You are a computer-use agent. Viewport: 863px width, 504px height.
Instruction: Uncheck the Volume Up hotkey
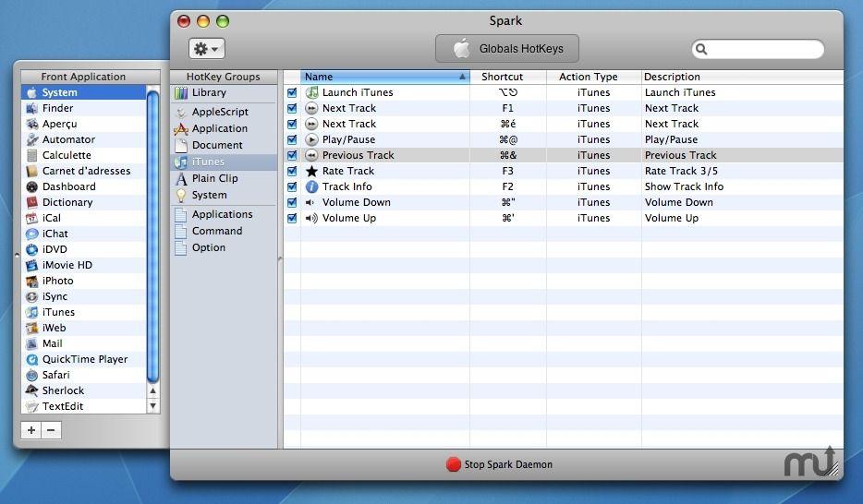292,218
